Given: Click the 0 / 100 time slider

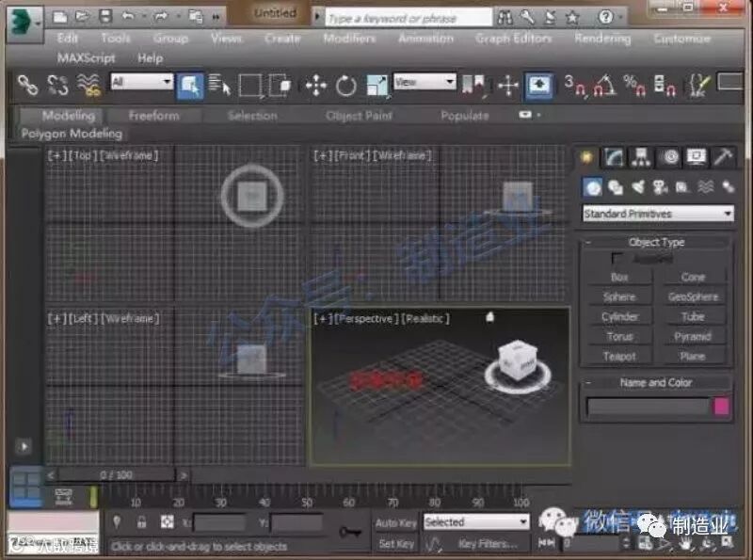Looking at the screenshot, I should pyautogui.click(x=117, y=475).
